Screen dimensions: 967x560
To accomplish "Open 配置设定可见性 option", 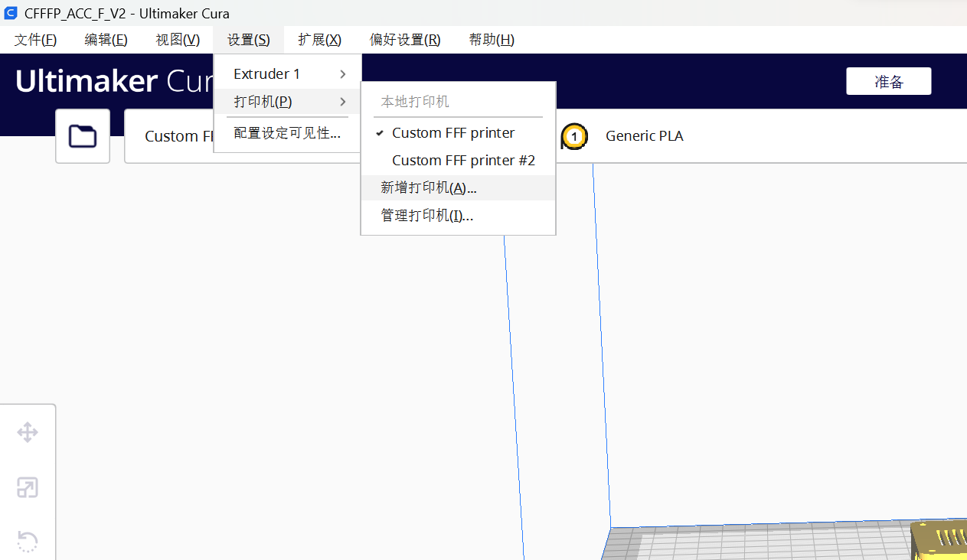I will tap(287, 134).
